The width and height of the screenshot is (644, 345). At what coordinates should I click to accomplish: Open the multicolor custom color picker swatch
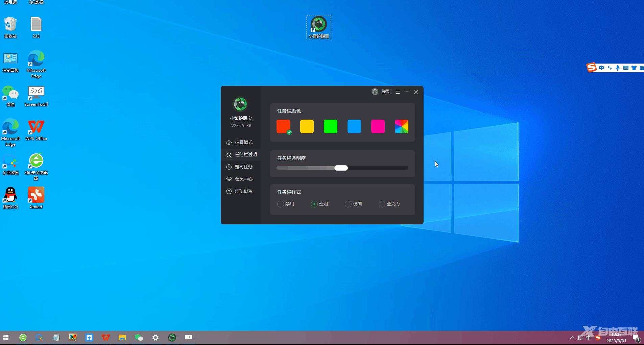[x=402, y=126]
